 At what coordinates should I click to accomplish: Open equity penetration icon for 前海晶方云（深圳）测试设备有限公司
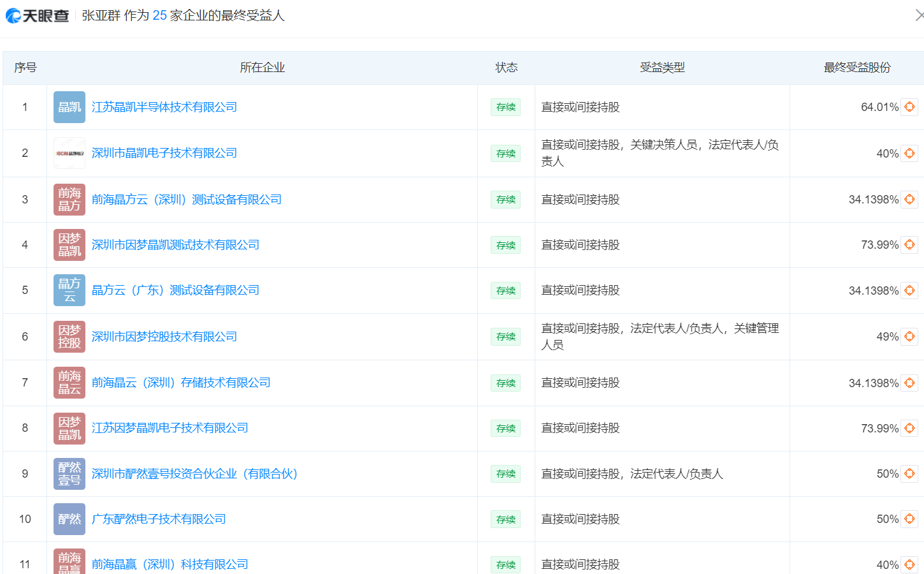coord(909,199)
